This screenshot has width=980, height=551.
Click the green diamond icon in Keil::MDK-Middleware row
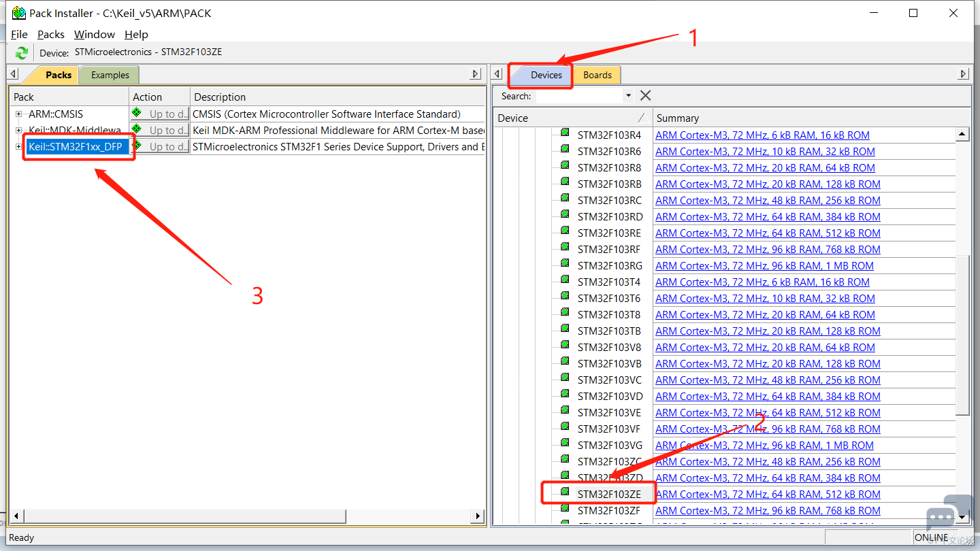click(137, 129)
